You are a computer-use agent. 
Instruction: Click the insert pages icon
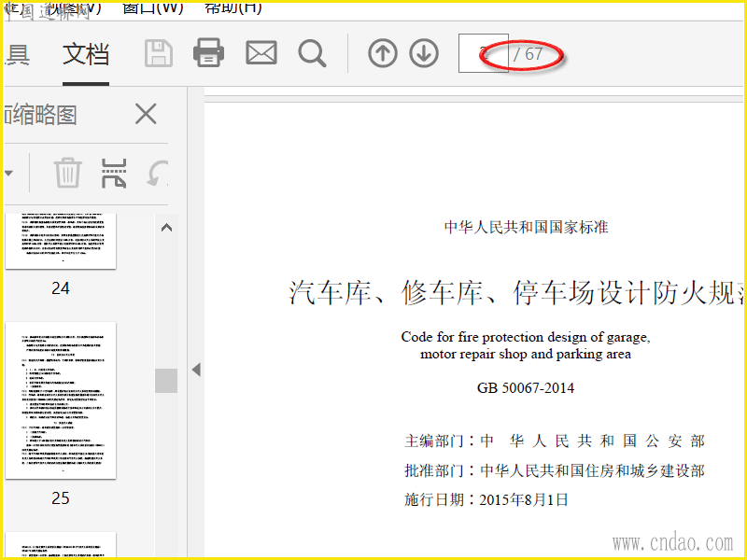[114, 173]
